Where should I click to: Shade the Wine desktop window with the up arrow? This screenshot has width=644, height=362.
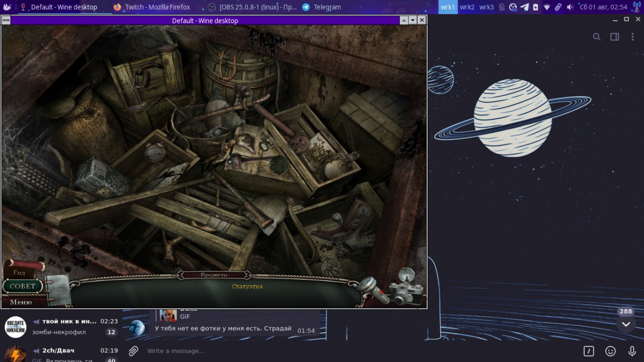click(404, 20)
